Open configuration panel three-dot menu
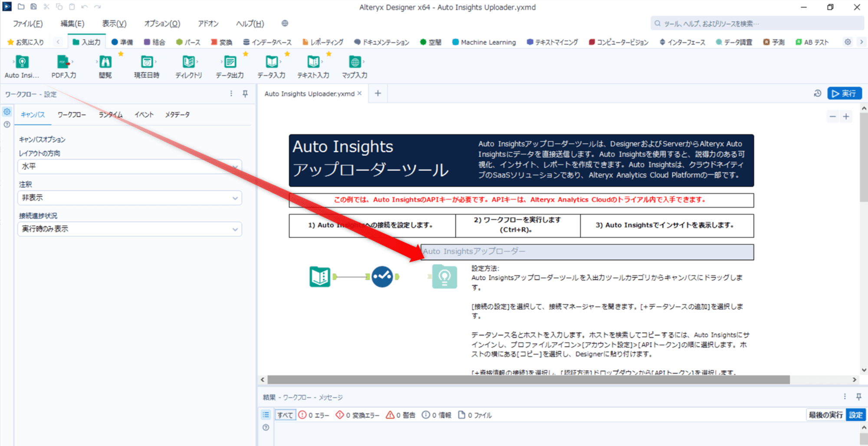This screenshot has width=868, height=446. (x=231, y=94)
